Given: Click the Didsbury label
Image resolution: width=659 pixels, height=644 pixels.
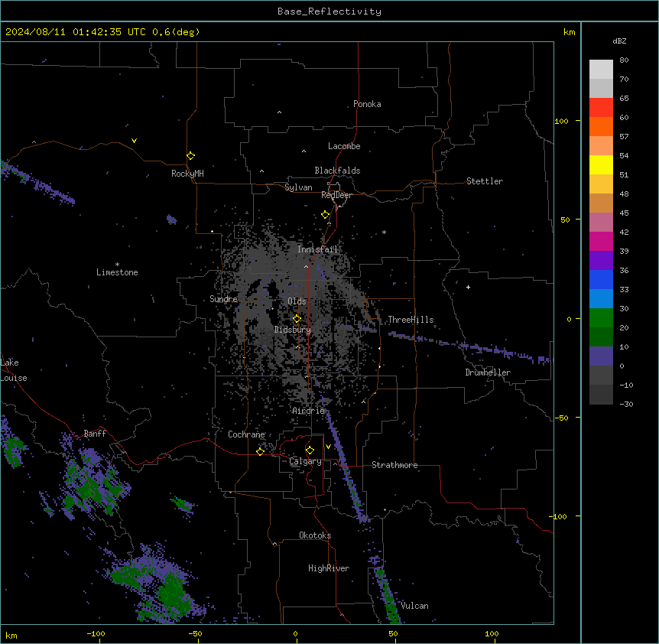Looking at the screenshot, I should (293, 330).
